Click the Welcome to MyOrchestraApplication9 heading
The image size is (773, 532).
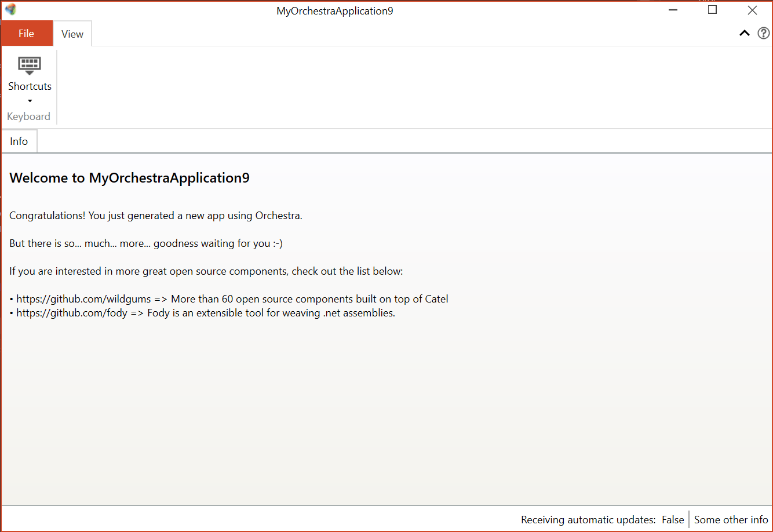tap(129, 178)
